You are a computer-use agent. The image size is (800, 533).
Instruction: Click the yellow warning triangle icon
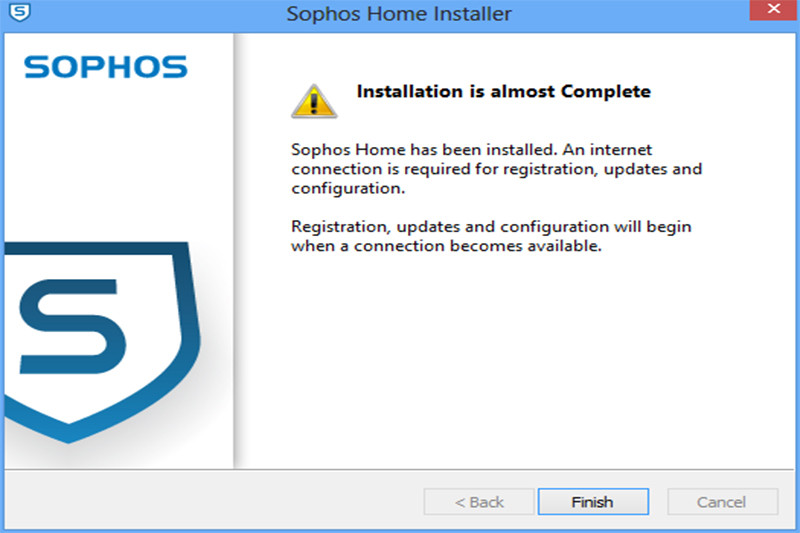[x=314, y=100]
